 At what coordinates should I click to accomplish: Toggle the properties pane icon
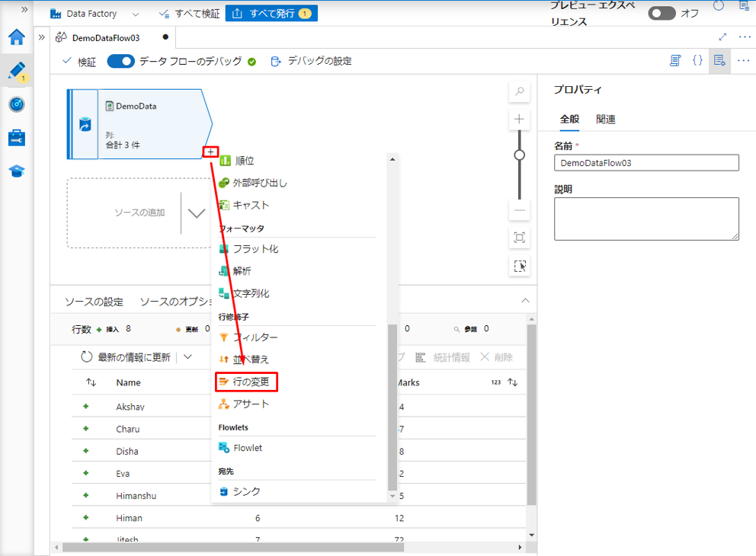[x=720, y=61]
